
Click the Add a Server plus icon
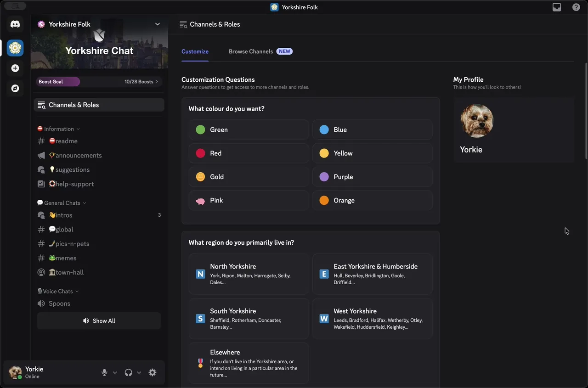[15, 67]
